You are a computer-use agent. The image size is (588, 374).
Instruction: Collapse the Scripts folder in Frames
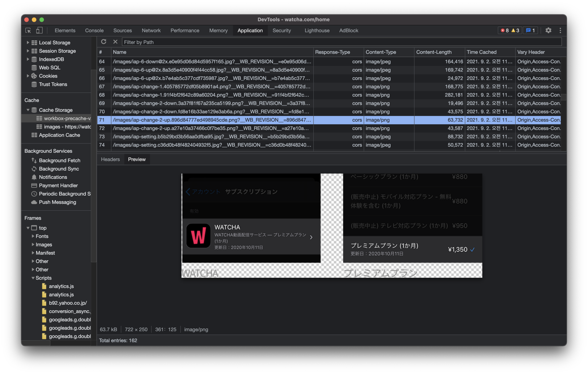[33, 278]
